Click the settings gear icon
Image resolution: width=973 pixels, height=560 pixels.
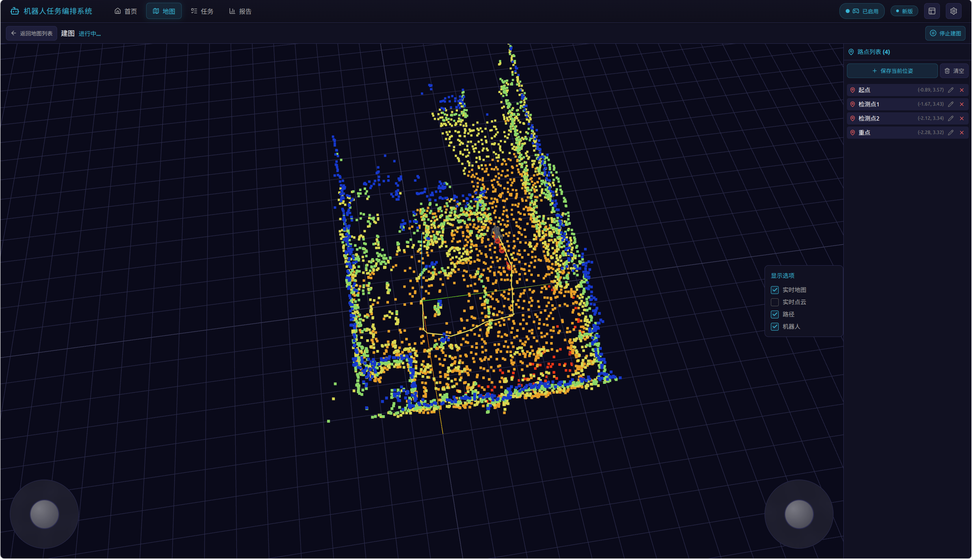954,11
